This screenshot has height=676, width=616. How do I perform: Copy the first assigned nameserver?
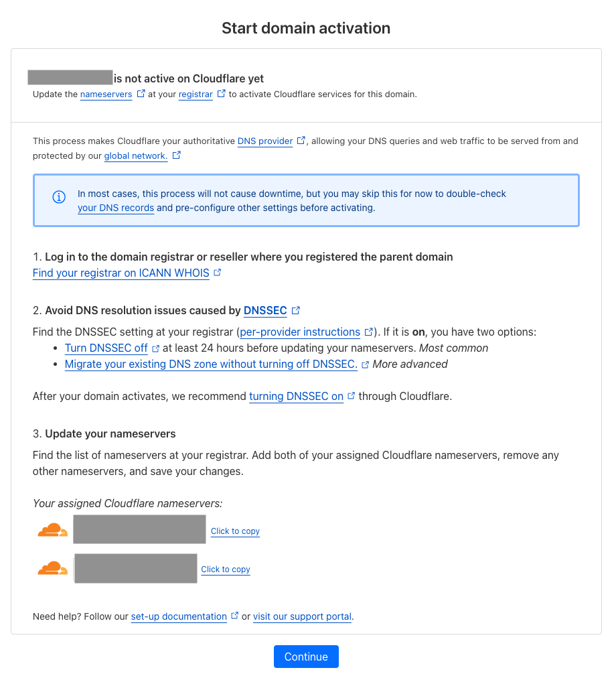tap(235, 531)
